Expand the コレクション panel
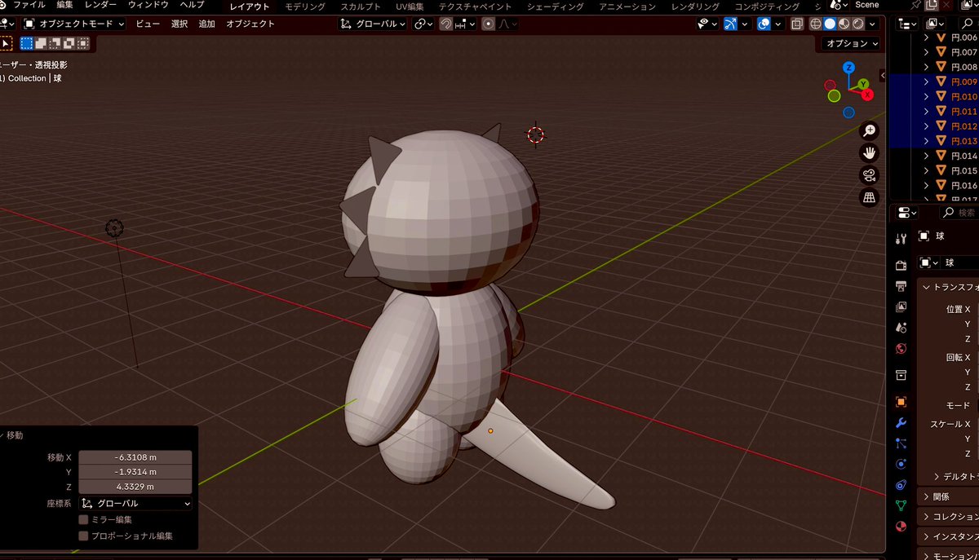 coord(926,517)
